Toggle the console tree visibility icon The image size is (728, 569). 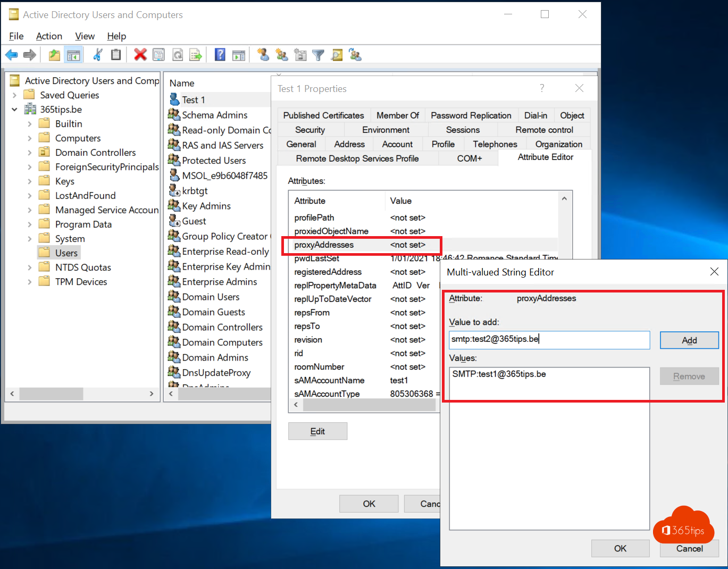click(x=73, y=54)
